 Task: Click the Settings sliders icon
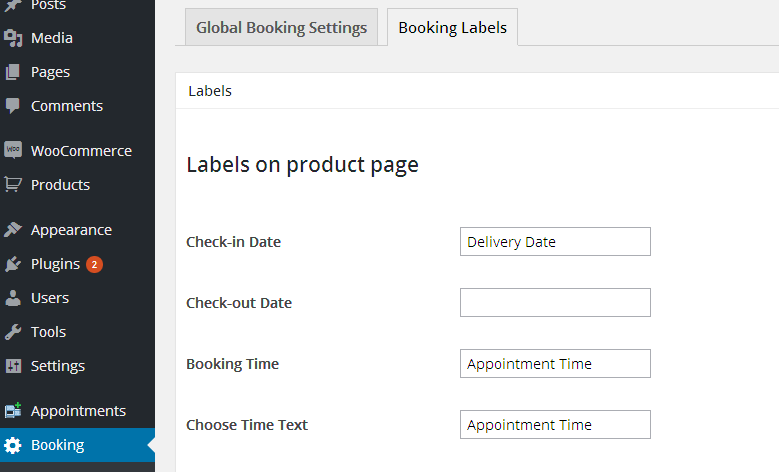pos(13,366)
